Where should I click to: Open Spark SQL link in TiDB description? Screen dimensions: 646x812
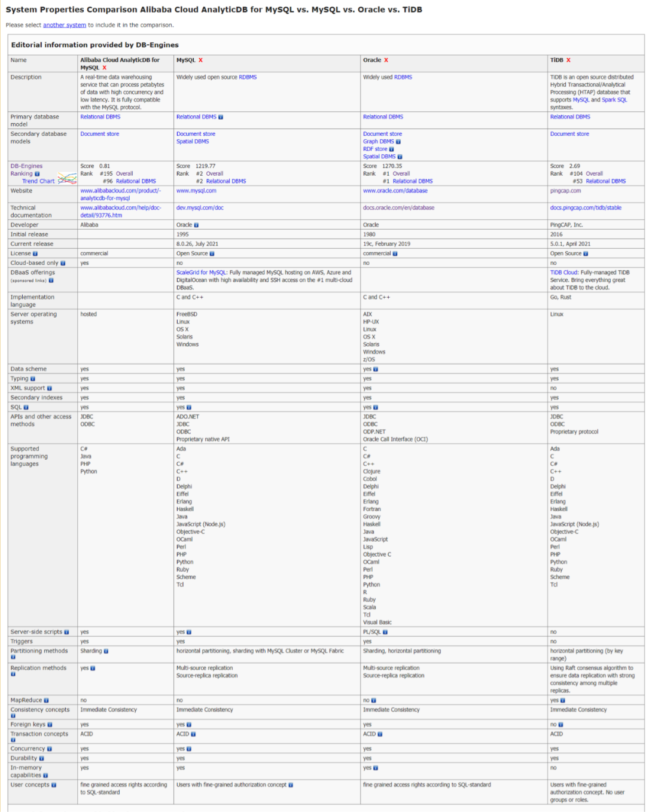click(614, 100)
